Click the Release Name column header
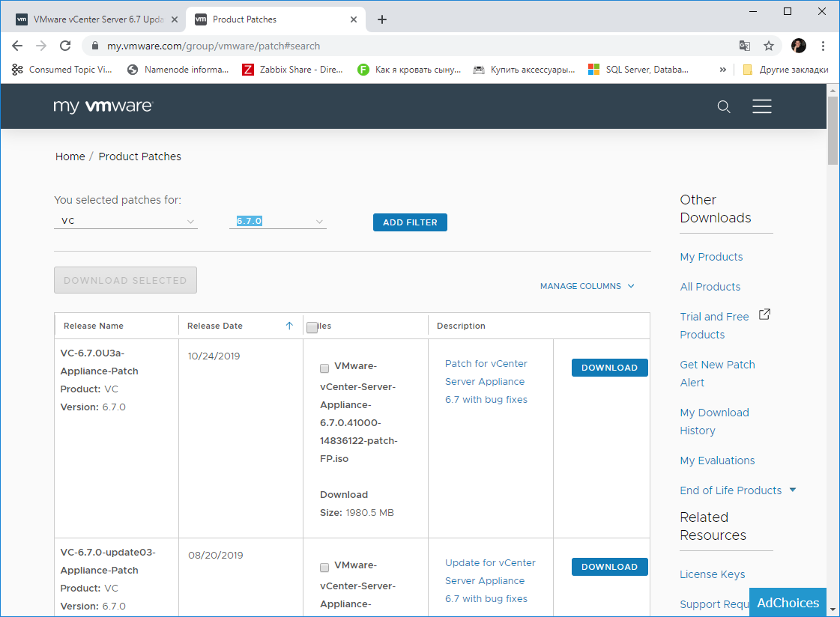840x617 pixels. (93, 326)
